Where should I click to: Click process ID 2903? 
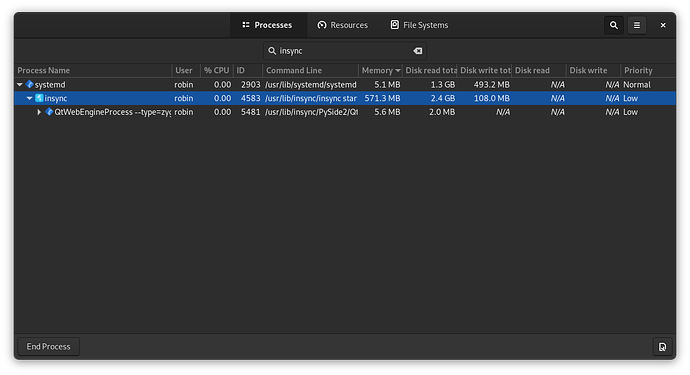click(x=250, y=85)
